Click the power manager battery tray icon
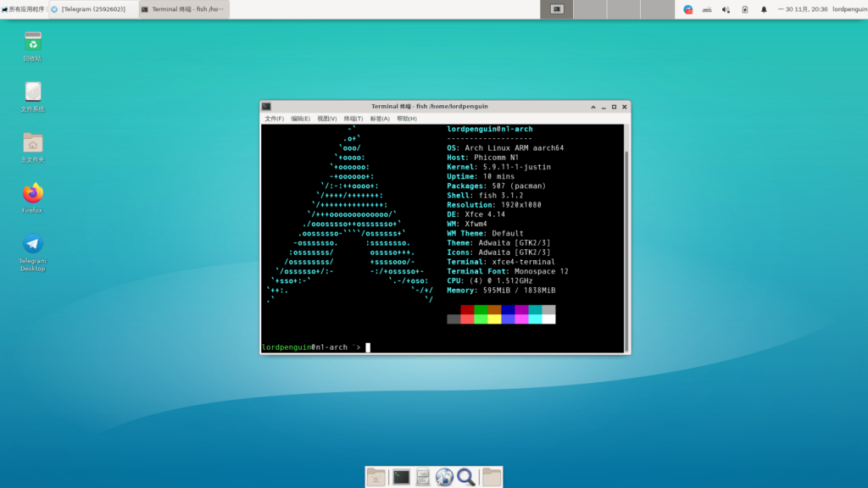Screen dimensions: 868x488 coord(745,9)
